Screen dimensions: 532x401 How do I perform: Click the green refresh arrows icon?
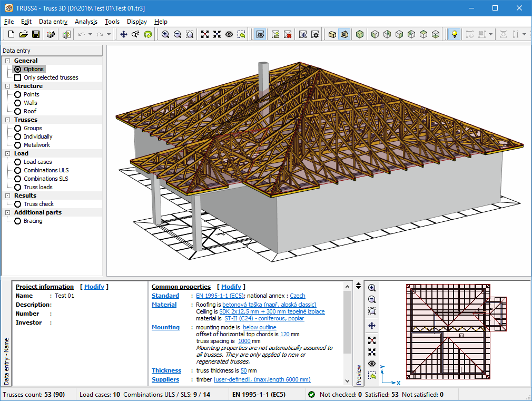[x=149, y=34]
